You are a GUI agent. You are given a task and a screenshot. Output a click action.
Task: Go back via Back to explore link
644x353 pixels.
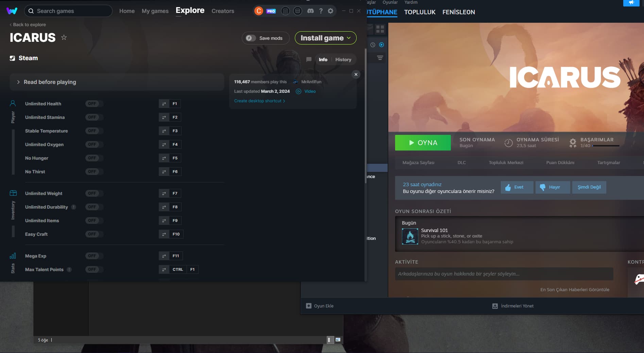[28, 24]
